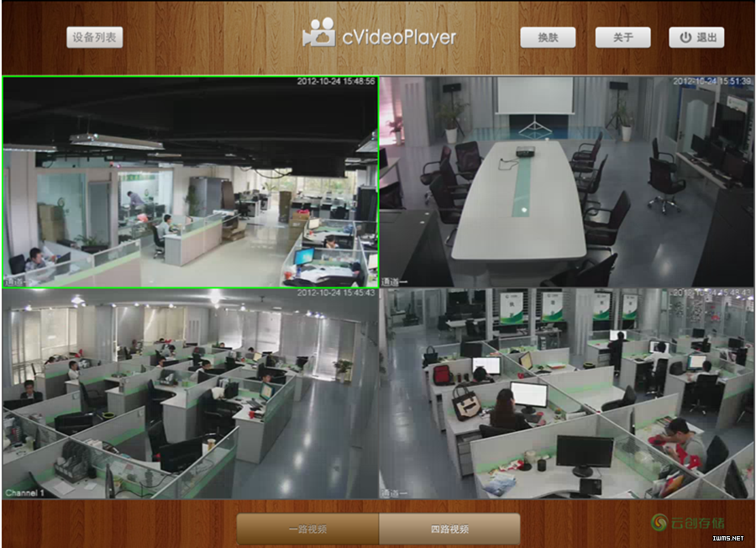756x548 pixels.
Task: Click the IUMS.NET watermark text
Action: [727, 538]
